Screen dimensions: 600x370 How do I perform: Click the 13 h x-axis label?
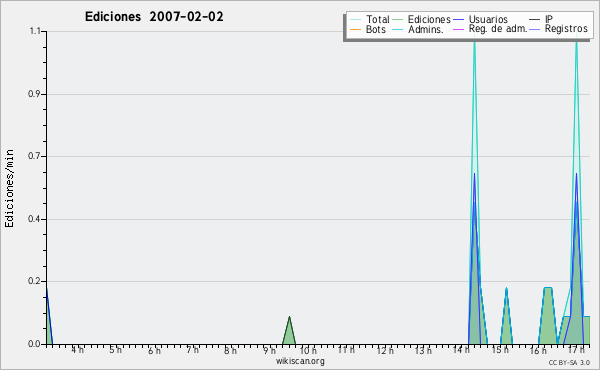(423, 350)
